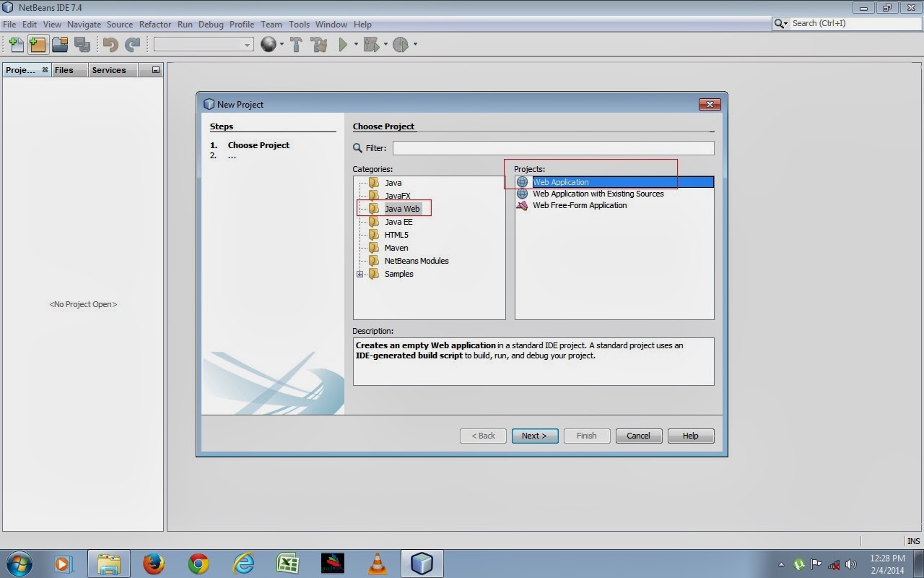This screenshot has height=578, width=924.
Task: Click the Debug Project toolbar icon
Action: pyautogui.click(x=371, y=45)
